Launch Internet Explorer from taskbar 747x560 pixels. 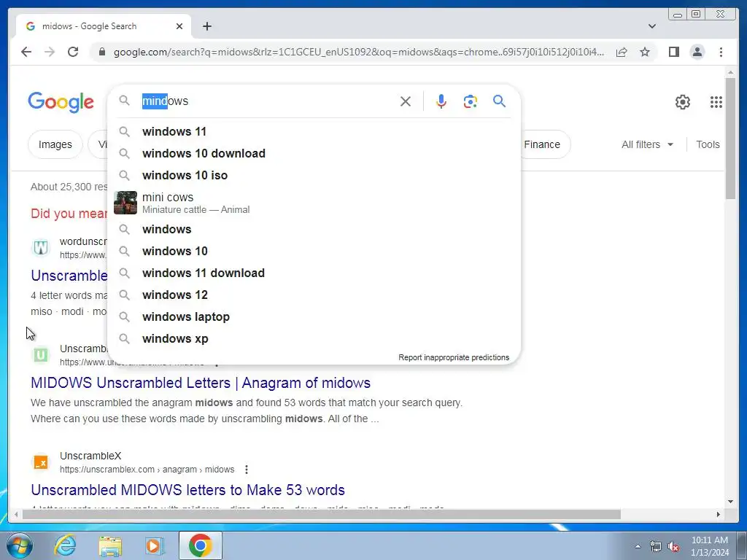click(65, 545)
